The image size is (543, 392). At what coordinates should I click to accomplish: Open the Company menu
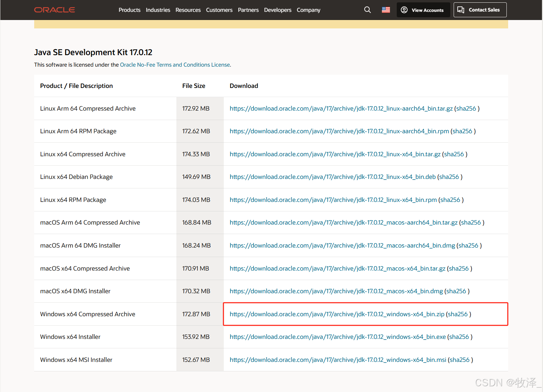pyautogui.click(x=308, y=10)
